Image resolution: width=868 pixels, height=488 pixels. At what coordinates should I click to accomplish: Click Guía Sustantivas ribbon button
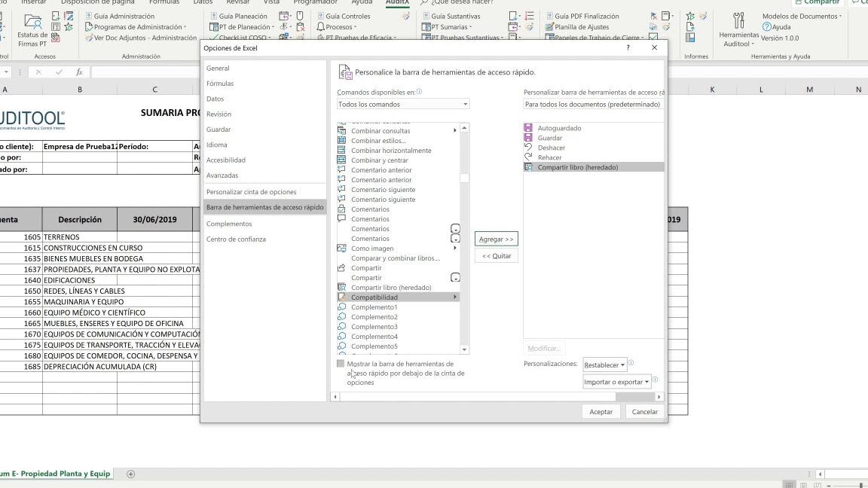[451, 16]
